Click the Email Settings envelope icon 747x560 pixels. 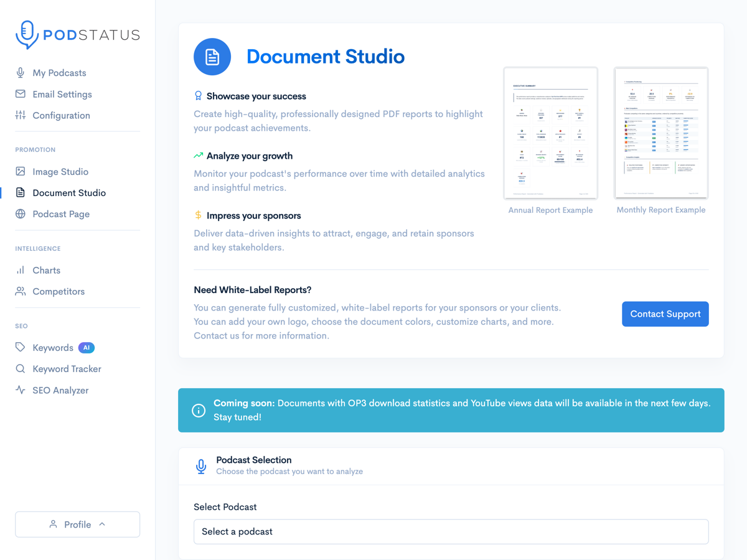pos(21,94)
